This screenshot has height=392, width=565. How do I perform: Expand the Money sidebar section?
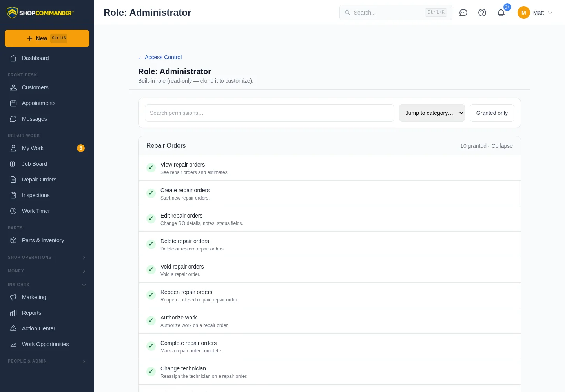pos(47,271)
